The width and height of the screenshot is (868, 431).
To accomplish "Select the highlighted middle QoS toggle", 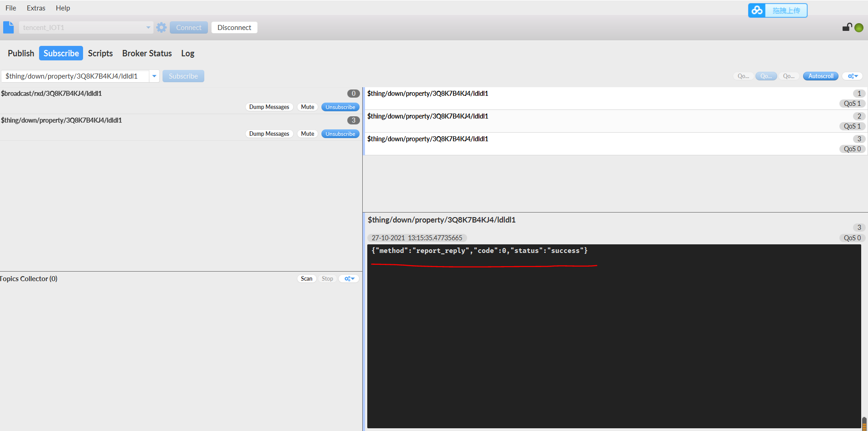I will pyautogui.click(x=766, y=76).
